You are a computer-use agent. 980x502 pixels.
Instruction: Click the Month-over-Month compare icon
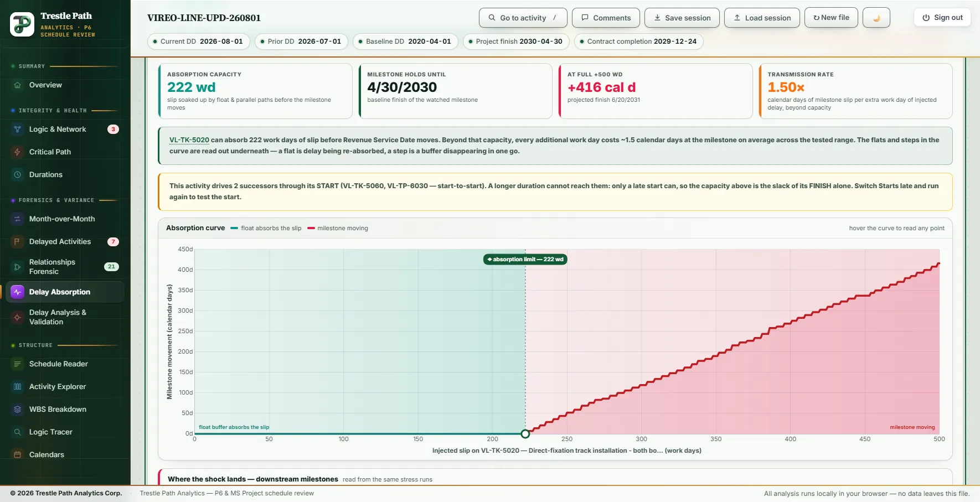click(17, 219)
